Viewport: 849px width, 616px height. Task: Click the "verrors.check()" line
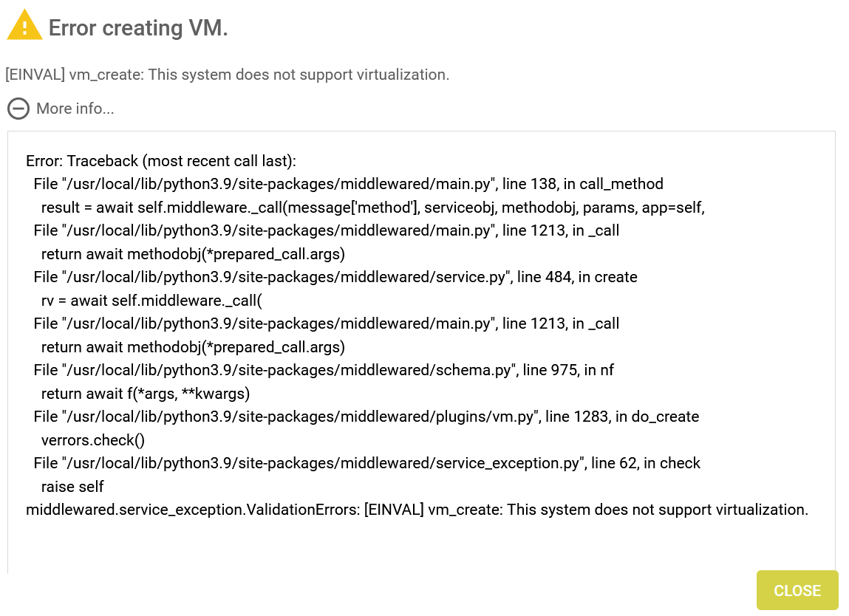(92, 440)
